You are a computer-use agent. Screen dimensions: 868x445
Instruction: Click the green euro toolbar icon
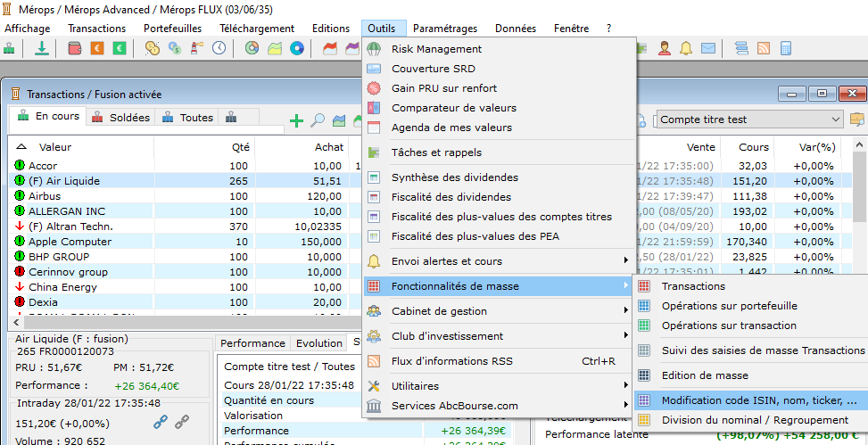coord(120,48)
